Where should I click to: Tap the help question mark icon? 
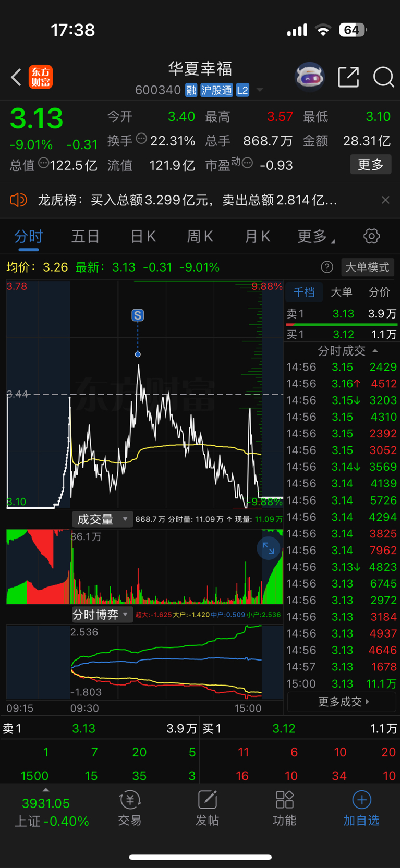coord(327,267)
